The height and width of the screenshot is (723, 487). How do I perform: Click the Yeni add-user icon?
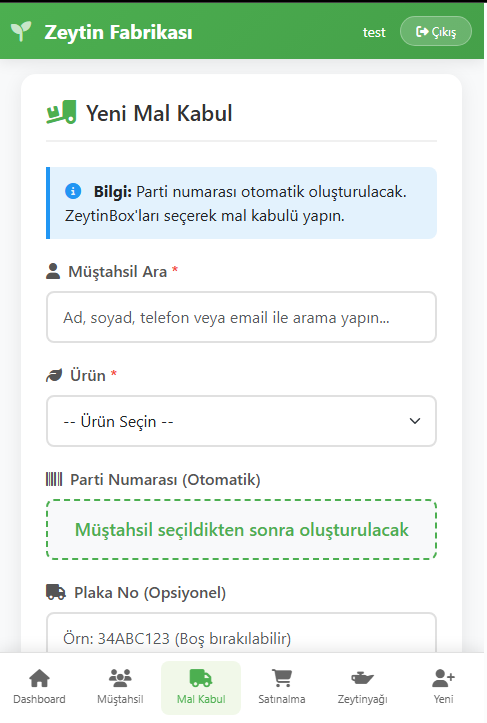click(x=443, y=678)
